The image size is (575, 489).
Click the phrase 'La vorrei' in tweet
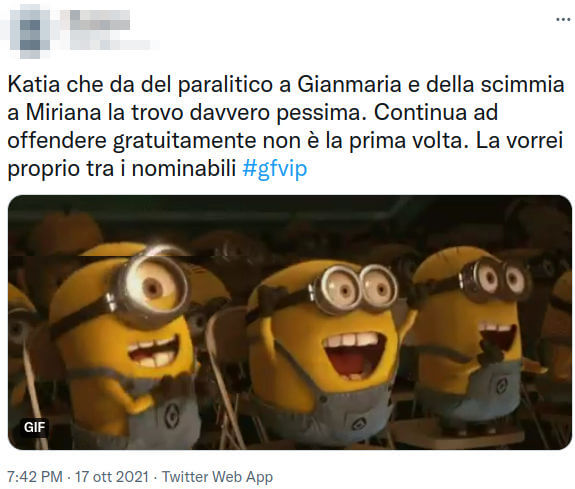pyautogui.click(x=519, y=141)
